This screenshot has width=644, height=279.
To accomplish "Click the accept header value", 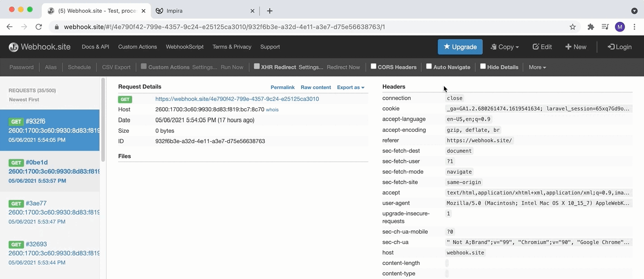I will [x=538, y=193].
